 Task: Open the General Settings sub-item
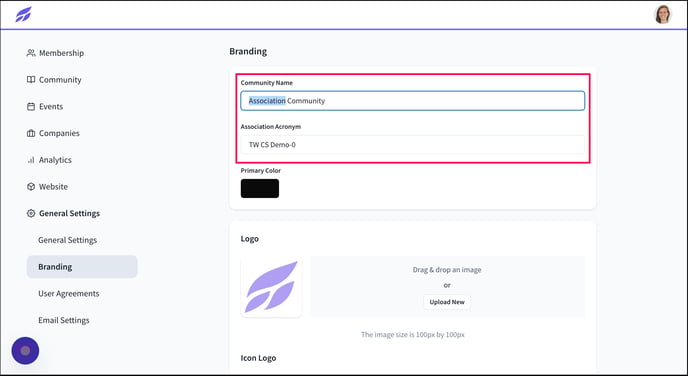tap(67, 240)
